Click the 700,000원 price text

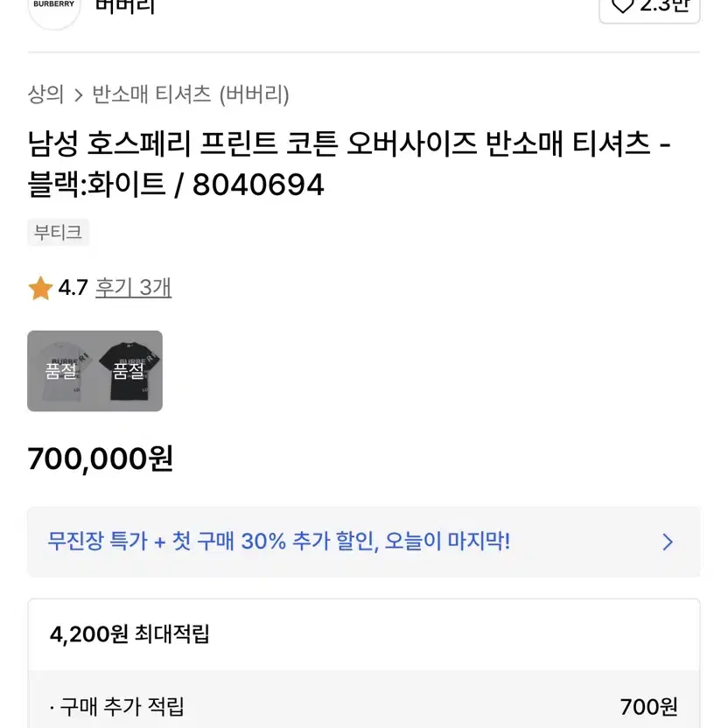101,458
